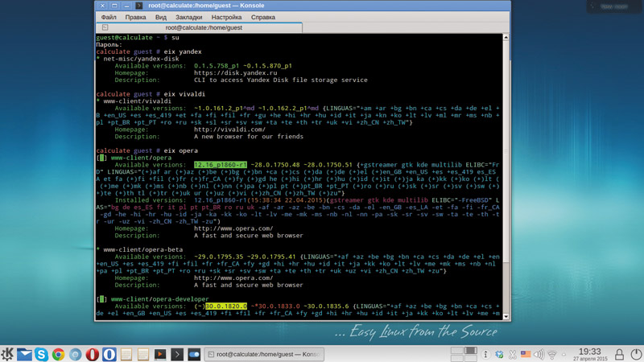The width and height of the screenshot is (644, 362).
Task: Open system settings toggle-style icon in taskbar
Action: click(194, 354)
